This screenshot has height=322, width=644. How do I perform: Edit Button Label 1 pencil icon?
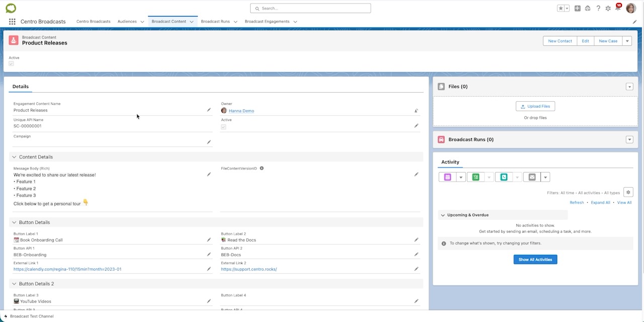click(x=209, y=239)
